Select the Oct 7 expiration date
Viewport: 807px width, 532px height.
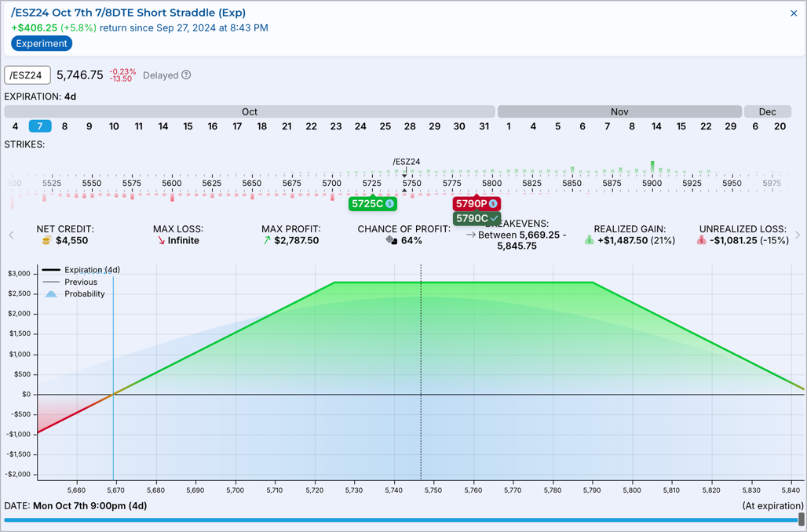pyautogui.click(x=39, y=126)
